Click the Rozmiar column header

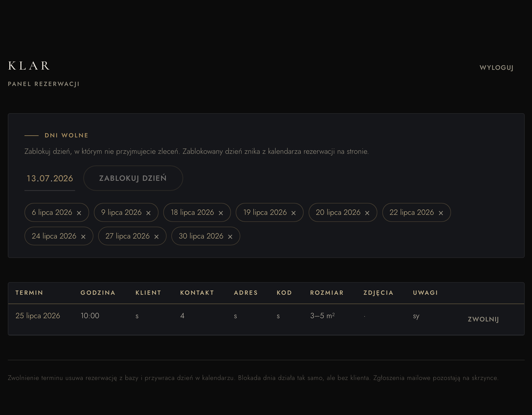tap(327, 293)
